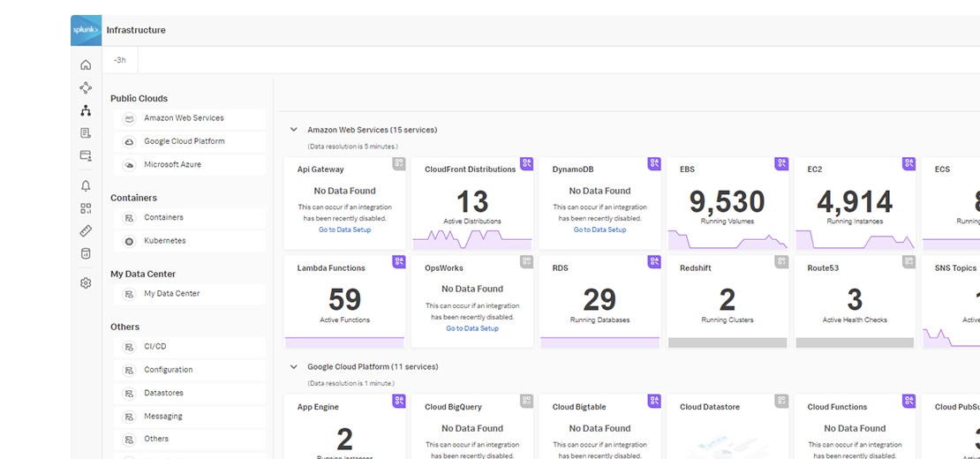Follow Go to Data Setup on Api Gateway
The width and height of the screenshot is (980, 459).
(345, 229)
